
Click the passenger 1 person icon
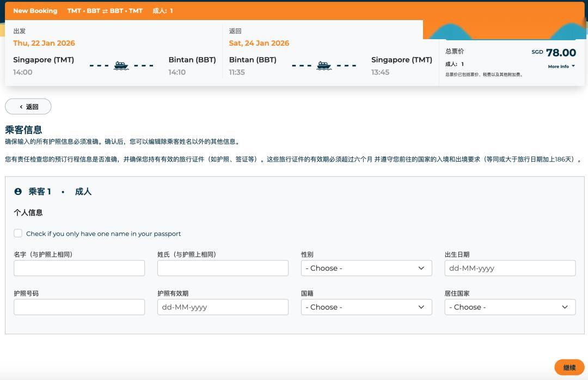point(18,192)
